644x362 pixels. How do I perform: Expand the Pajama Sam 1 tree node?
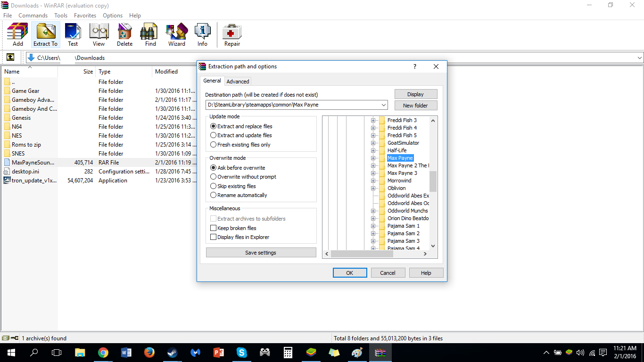tap(373, 226)
